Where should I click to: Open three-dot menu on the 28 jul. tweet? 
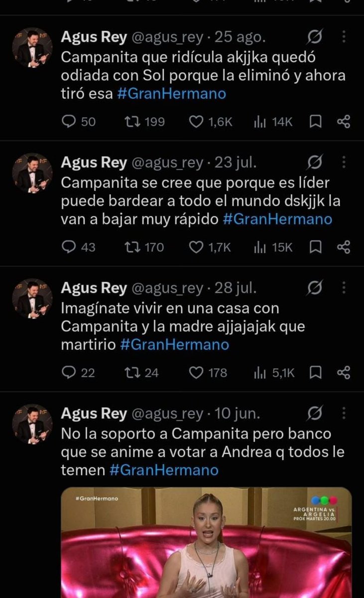pyautogui.click(x=344, y=288)
